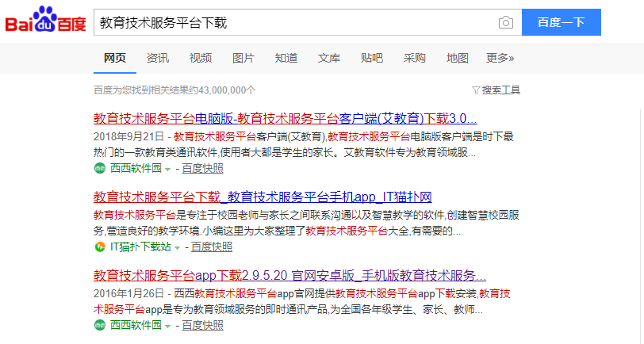Viewport: 644px width, 344px height.
Task: Go to the 文库 tab
Action: point(329,58)
